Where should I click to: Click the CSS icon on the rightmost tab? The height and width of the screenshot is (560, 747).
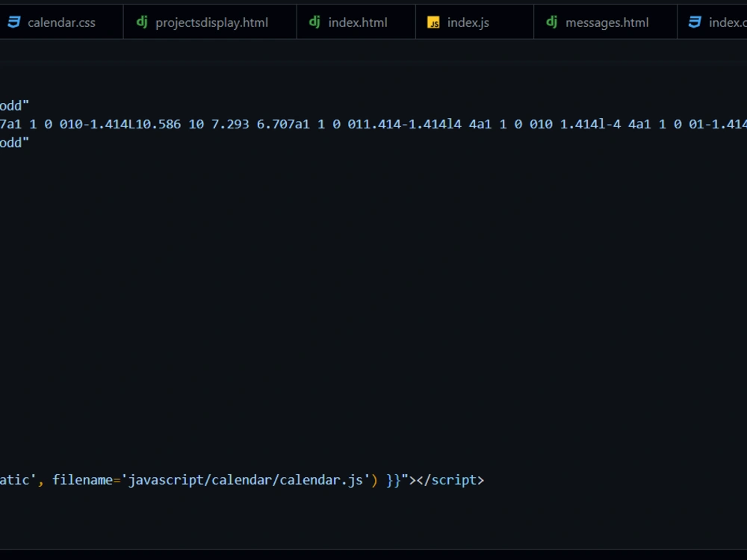(x=695, y=22)
